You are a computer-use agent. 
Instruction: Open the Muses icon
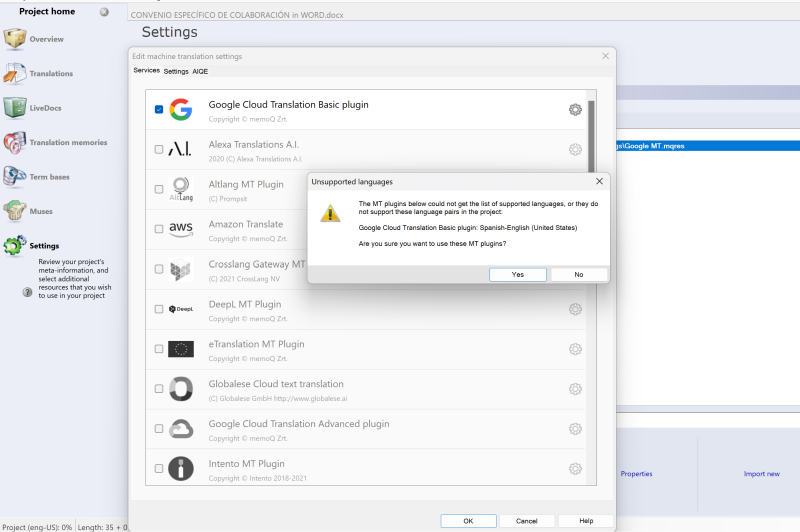[x=15, y=211]
